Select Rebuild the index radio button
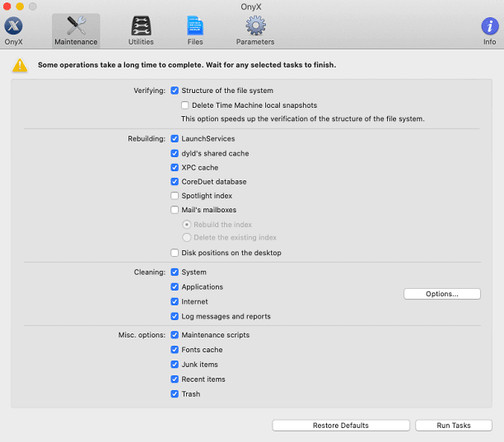This screenshot has width=504, height=442. click(186, 225)
